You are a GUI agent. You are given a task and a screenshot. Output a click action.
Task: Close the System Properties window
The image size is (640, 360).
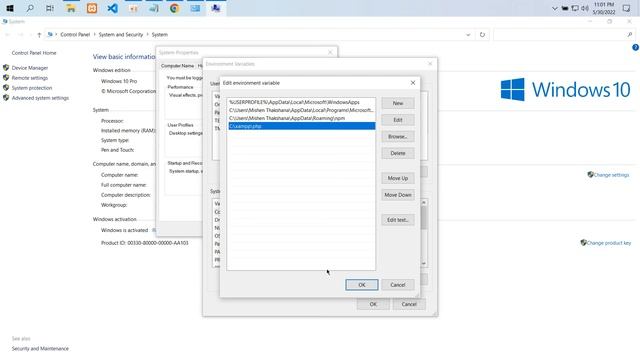330,52
